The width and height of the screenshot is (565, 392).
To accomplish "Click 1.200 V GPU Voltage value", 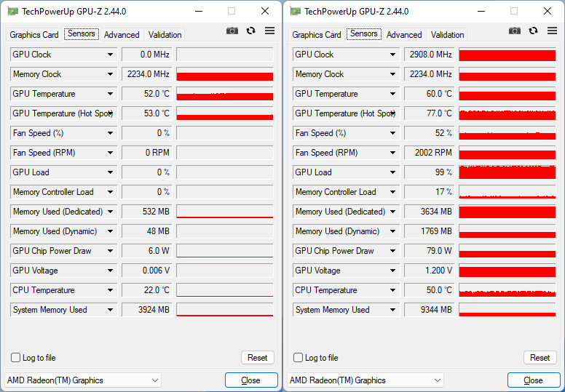I will click(430, 271).
